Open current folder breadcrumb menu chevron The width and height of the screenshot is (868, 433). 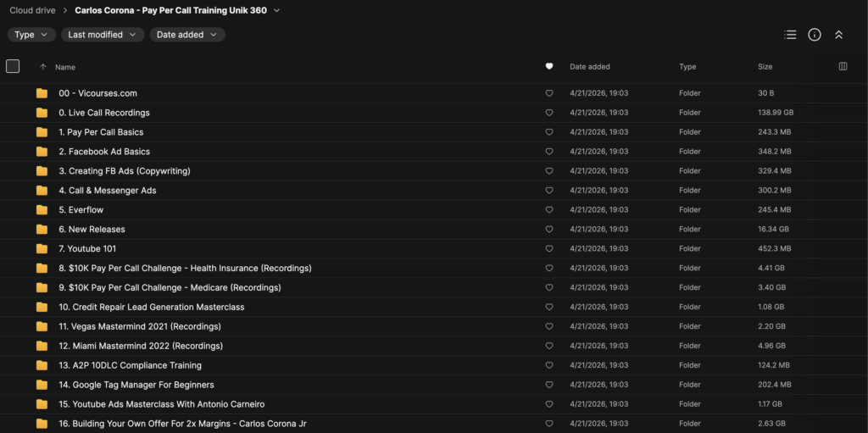pyautogui.click(x=276, y=11)
